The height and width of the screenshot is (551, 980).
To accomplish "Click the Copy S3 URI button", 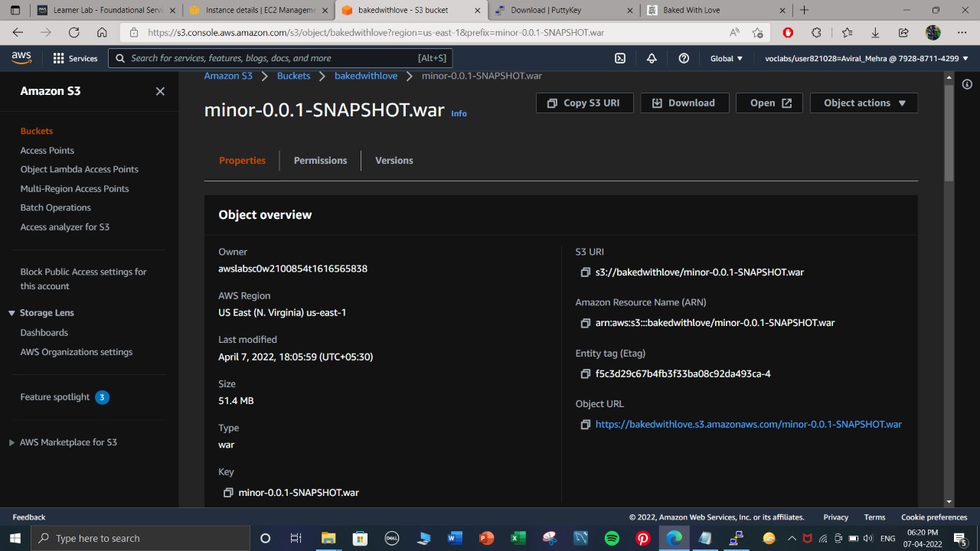I will point(584,103).
